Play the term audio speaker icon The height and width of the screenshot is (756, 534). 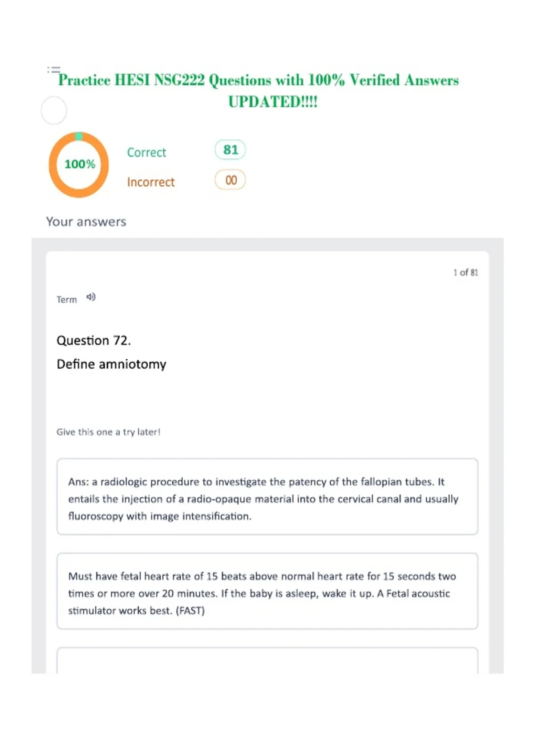click(91, 297)
